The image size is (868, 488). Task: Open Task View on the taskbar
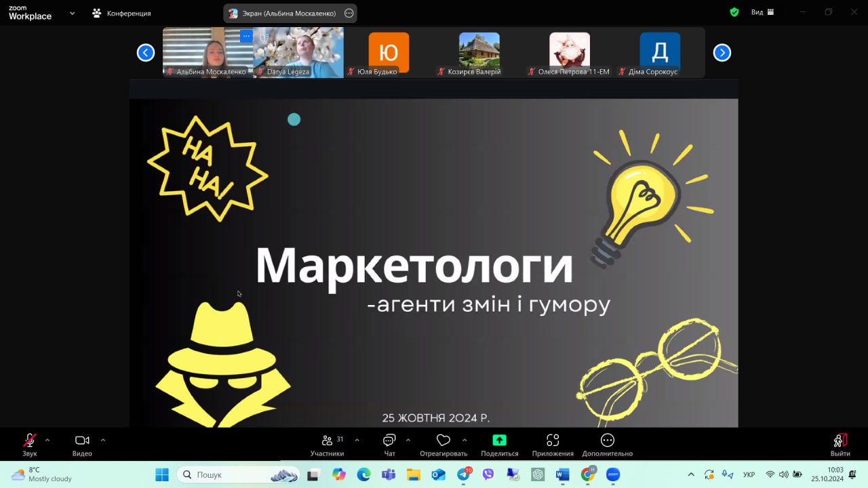313,474
